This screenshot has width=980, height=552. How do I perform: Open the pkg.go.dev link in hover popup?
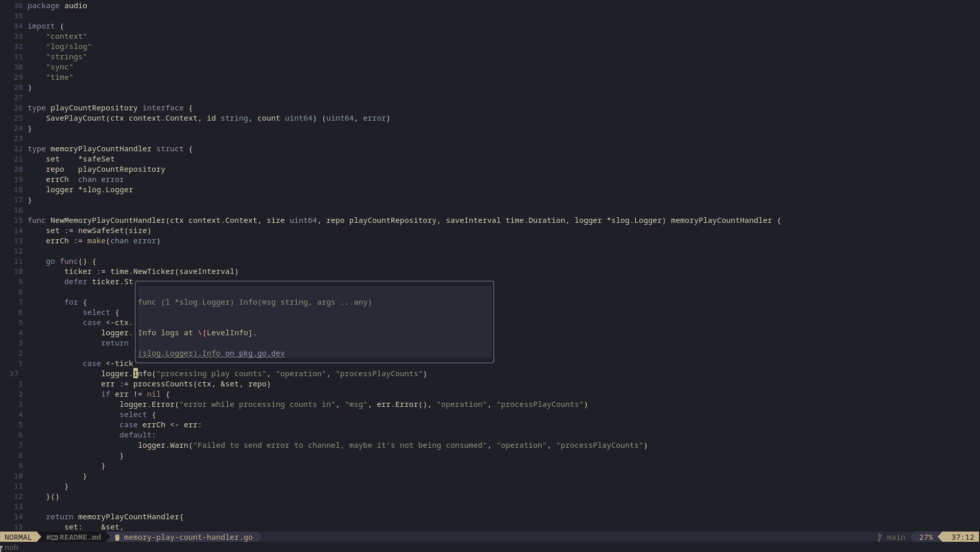click(211, 353)
